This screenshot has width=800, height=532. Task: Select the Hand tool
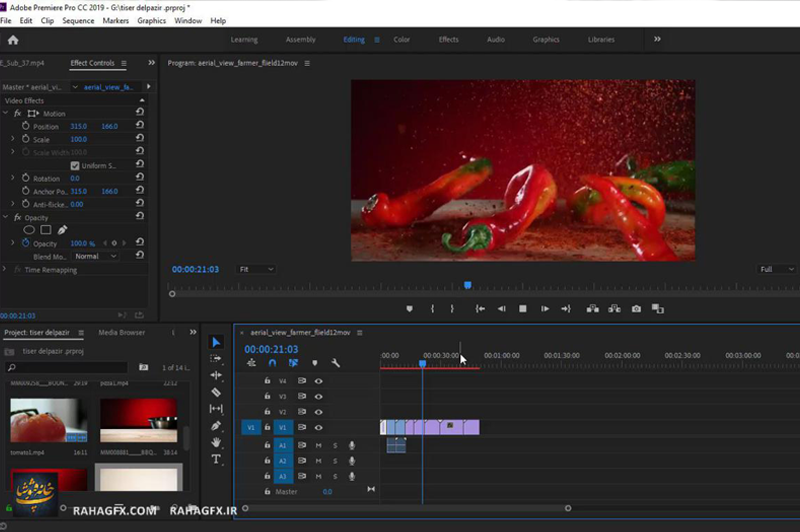pos(216,442)
